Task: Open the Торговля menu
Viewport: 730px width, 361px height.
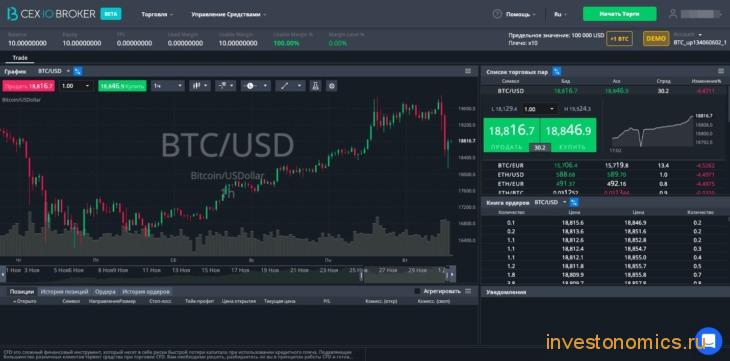Action: [x=157, y=14]
